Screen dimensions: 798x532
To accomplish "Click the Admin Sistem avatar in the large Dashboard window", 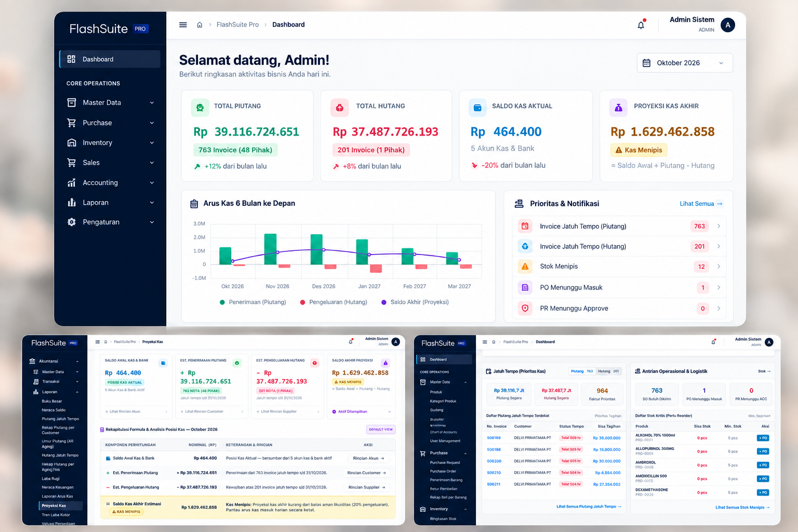I will click(x=728, y=25).
